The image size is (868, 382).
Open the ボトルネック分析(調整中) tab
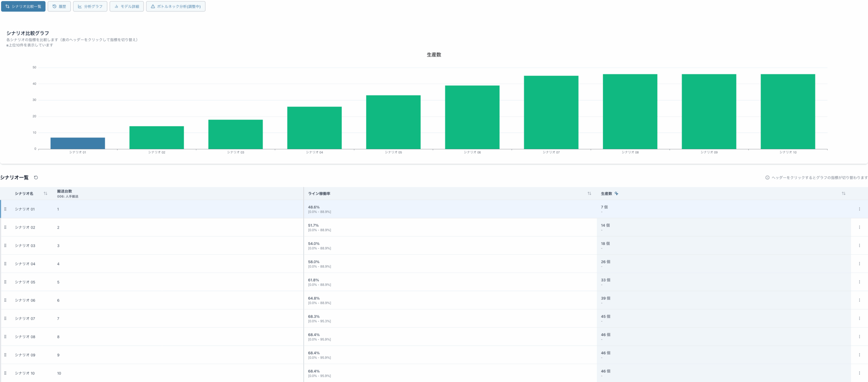176,6
